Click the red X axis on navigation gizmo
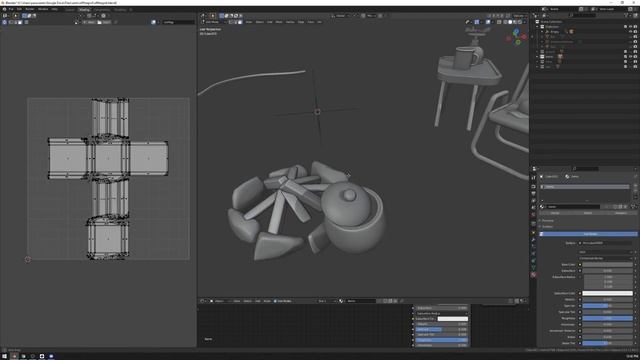Viewport: 640px width, 360px height. 524,37
